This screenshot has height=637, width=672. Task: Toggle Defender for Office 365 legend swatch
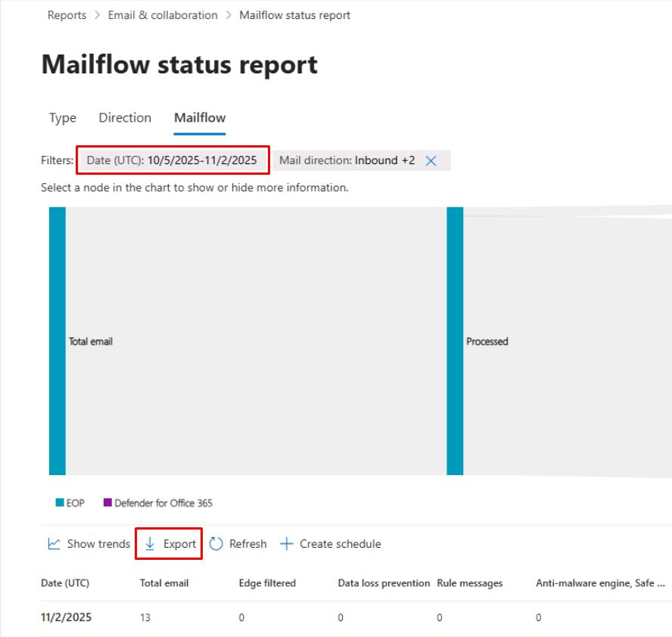click(107, 502)
